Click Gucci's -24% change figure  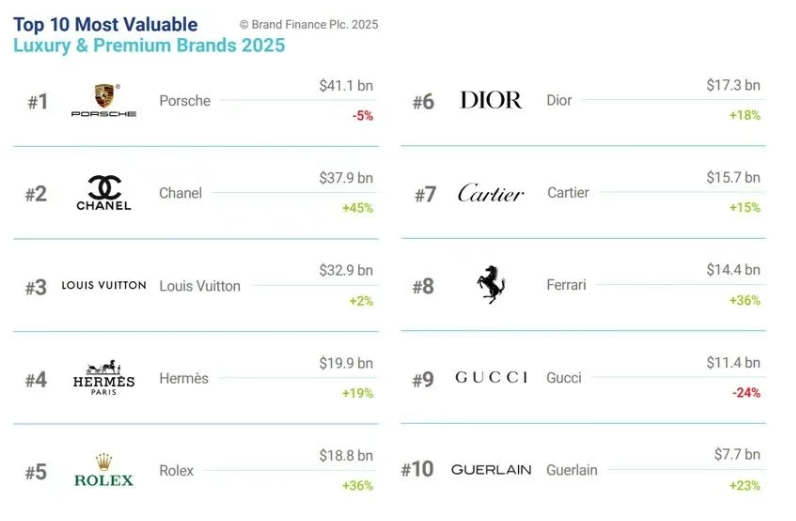click(745, 393)
